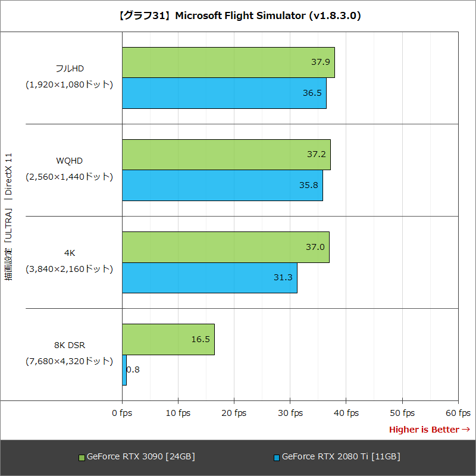Click the (7,680×4,320ドット) resolution text
The image size is (476, 476).
(x=70, y=361)
